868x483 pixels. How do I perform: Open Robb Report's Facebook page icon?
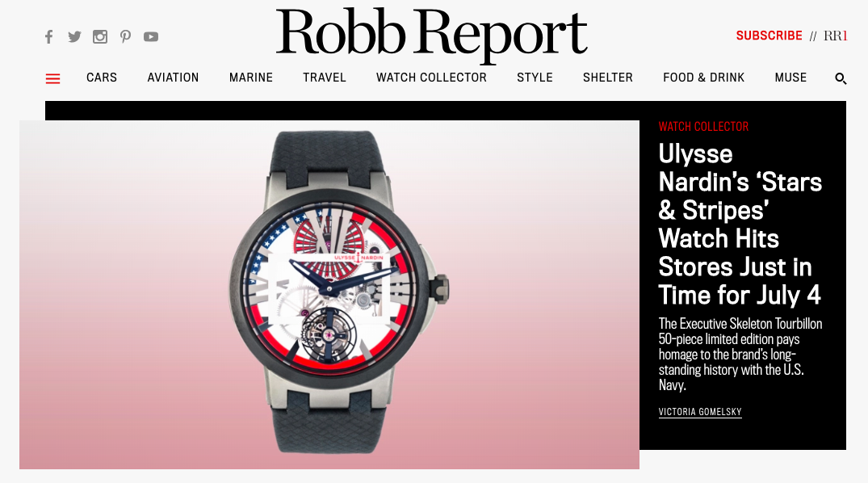coord(49,37)
